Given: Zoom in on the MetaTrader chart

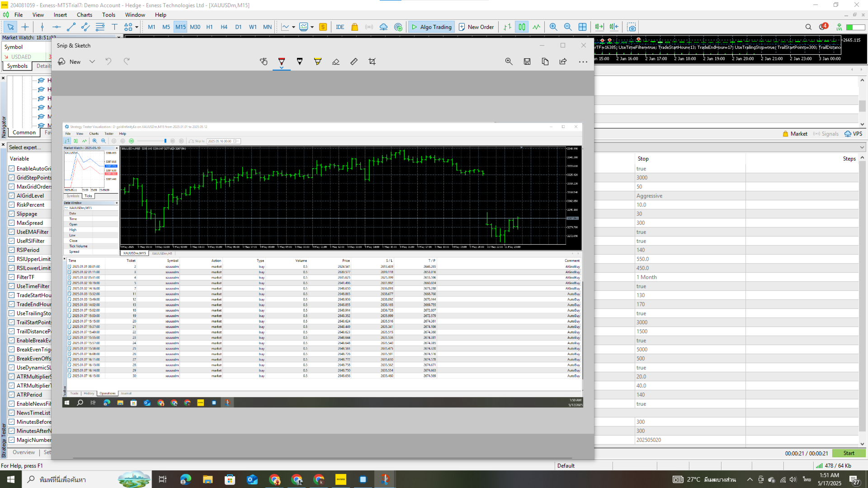Looking at the screenshot, I should click(553, 27).
